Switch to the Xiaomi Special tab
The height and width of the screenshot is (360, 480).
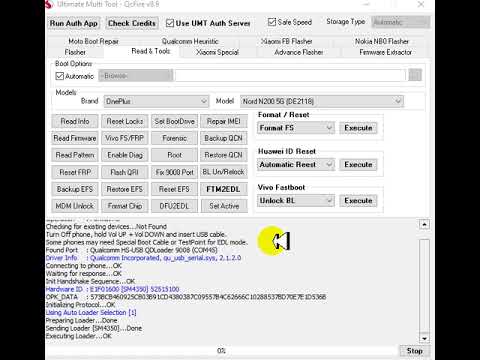pyautogui.click(x=217, y=52)
